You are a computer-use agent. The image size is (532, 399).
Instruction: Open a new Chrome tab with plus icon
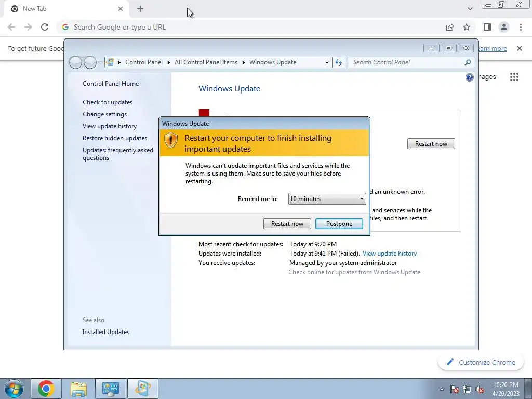pos(140,9)
